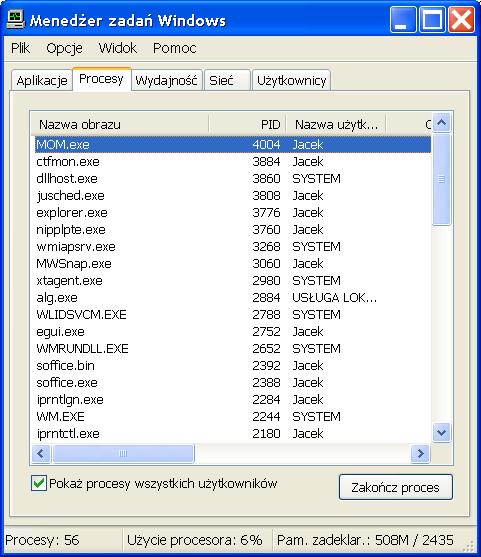Viewport: 481px width, 557px height.
Task: Select the MOM.exe process row
Action: (233, 145)
